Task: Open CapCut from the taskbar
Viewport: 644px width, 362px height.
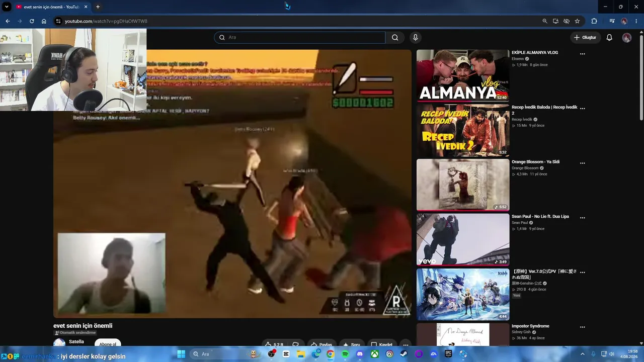Action: 286,354
